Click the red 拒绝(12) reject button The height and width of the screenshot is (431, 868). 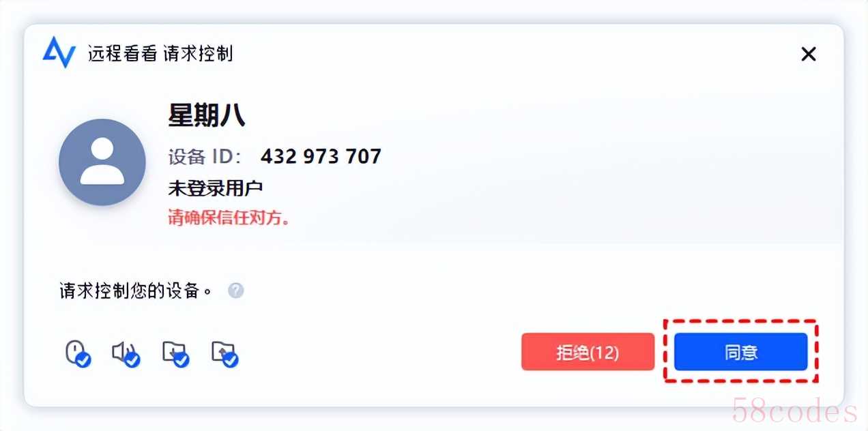(x=588, y=352)
